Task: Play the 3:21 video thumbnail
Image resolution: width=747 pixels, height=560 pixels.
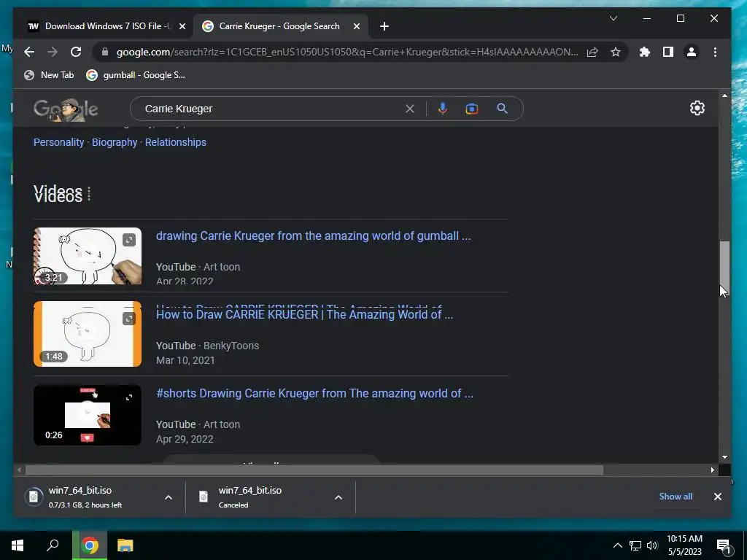Action: [x=88, y=256]
